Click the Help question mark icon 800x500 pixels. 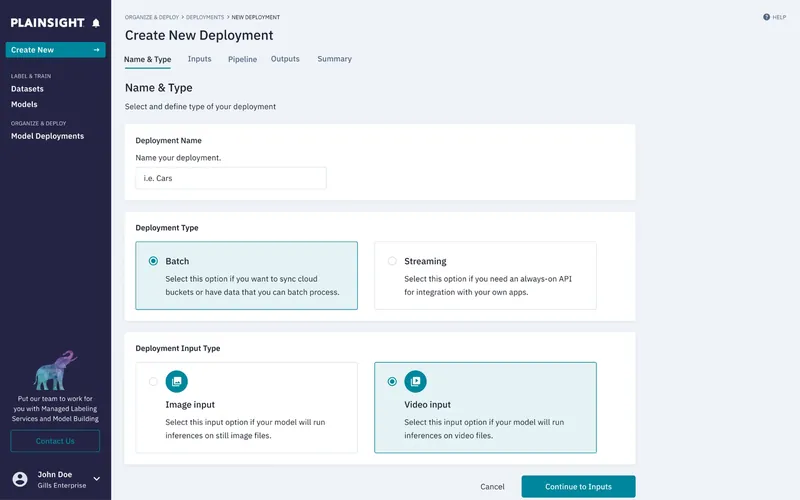[766, 17]
